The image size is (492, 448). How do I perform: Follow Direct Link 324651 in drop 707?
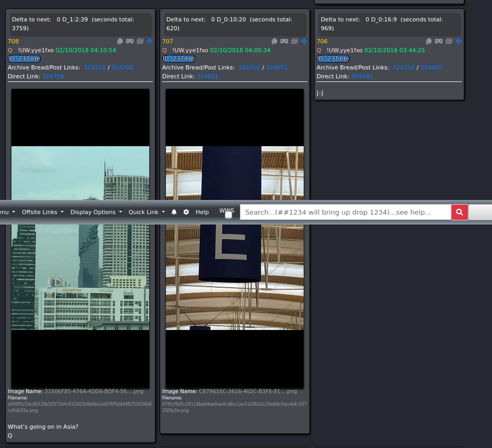(208, 76)
